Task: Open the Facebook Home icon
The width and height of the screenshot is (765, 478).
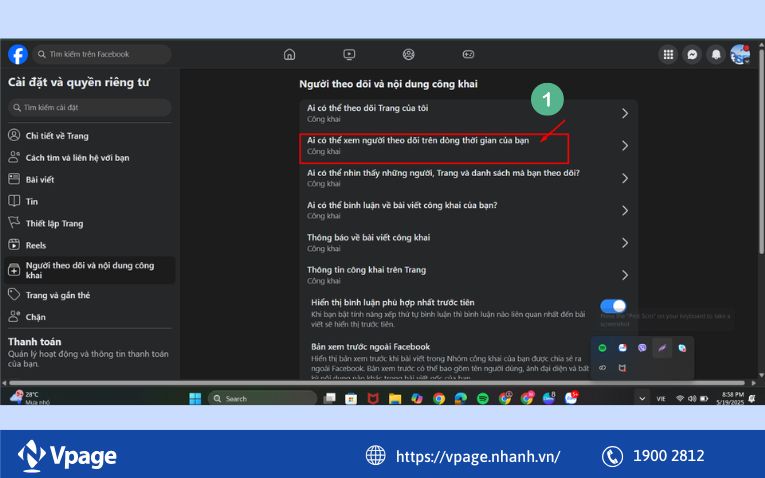Action: 289,54
